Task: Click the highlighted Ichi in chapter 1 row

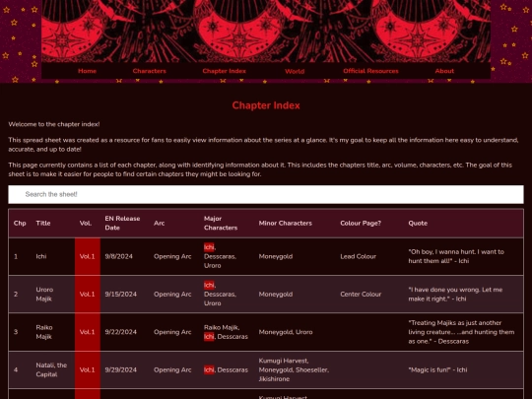Action: click(209, 247)
